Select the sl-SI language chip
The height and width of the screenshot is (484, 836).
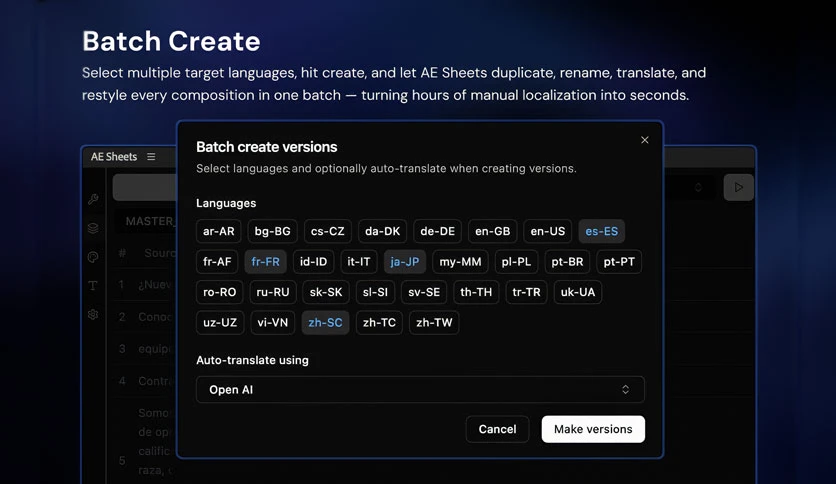coord(375,292)
